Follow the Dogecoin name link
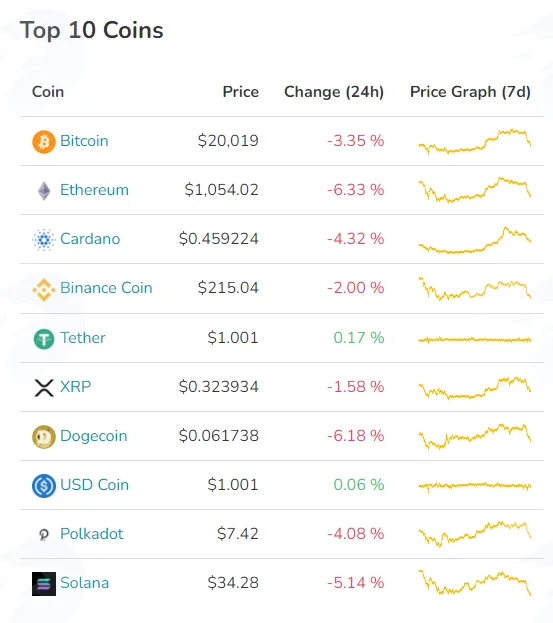 pos(94,435)
